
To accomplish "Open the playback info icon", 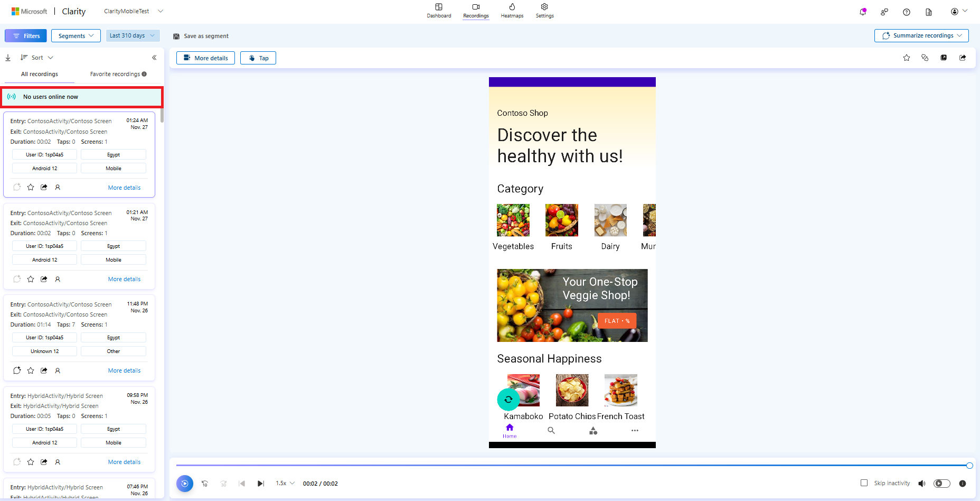I will [963, 483].
